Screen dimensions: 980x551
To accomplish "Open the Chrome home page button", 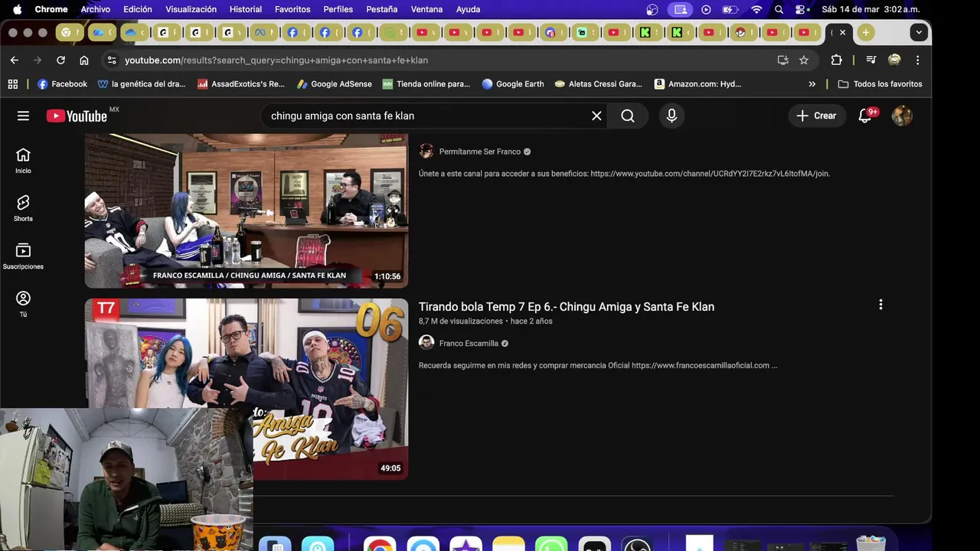I will pyautogui.click(x=84, y=60).
